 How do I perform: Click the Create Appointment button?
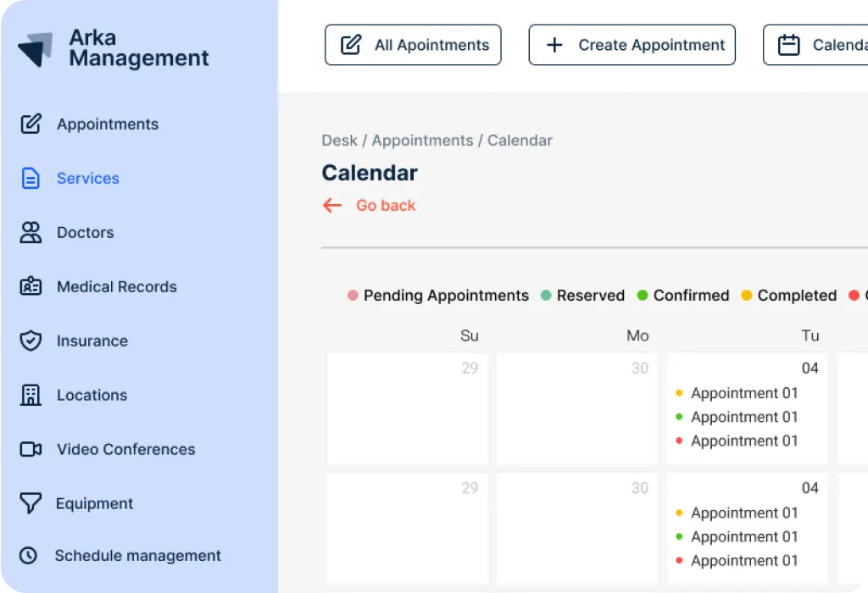point(632,45)
